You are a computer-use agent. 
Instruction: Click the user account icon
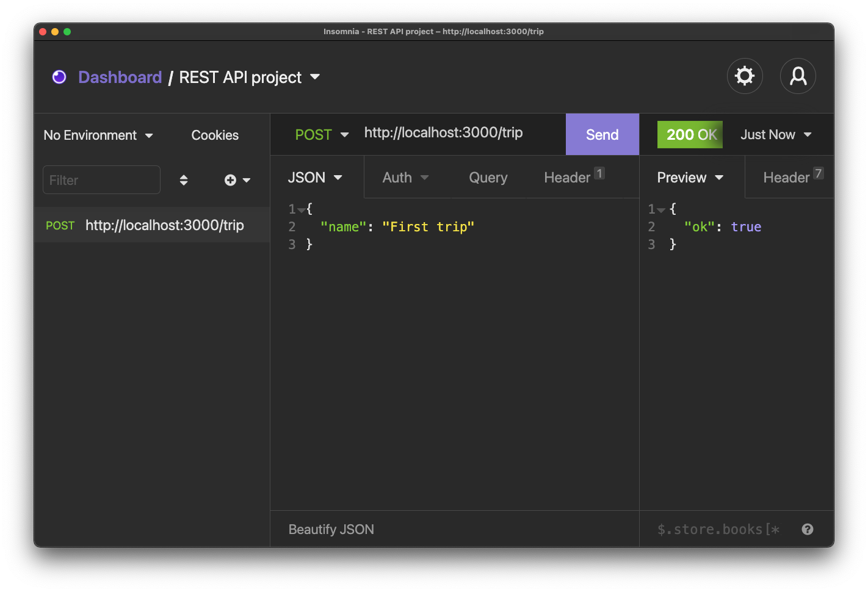(x=798, y=76)
